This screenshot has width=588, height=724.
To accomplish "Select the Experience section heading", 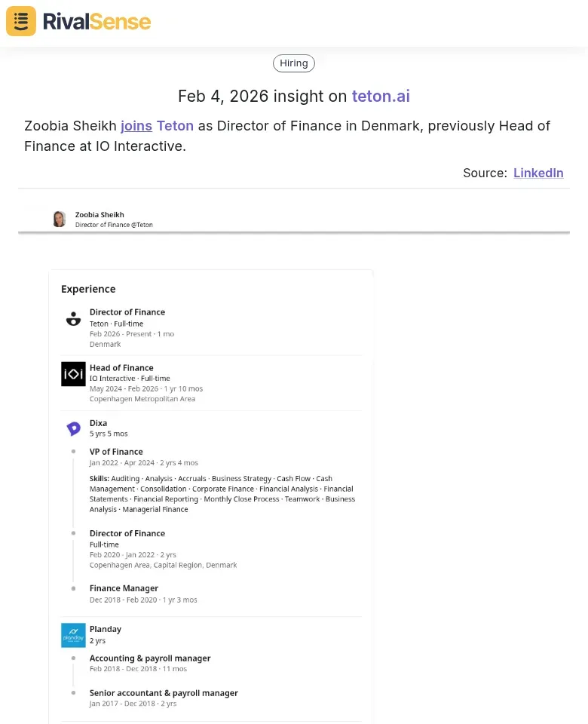I will pyautogui.click(x=88, y=289).
